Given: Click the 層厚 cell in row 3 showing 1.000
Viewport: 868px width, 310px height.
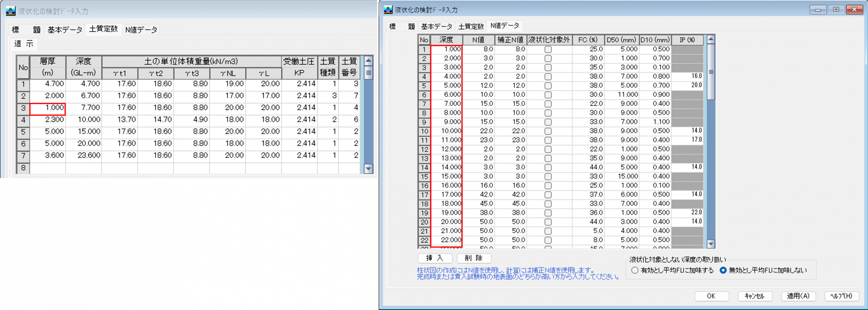Looking at the screenshot, I should (x=48, y=108).
